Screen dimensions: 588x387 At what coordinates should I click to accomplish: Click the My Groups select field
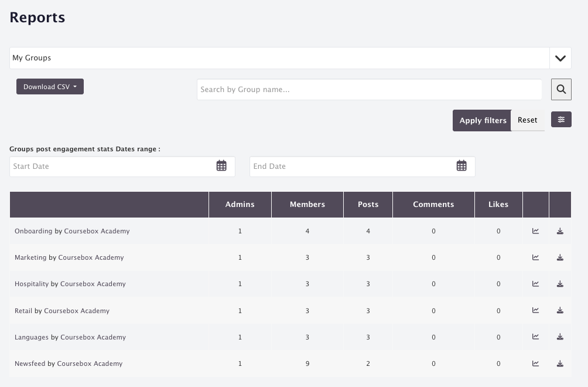point(279,58)
